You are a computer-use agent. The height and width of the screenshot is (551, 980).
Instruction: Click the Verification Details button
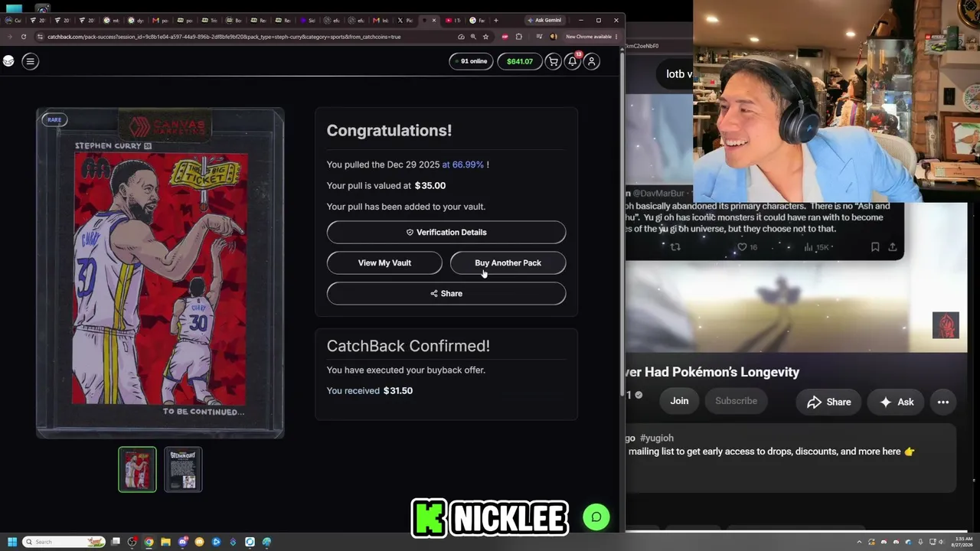tap(446, 232)
